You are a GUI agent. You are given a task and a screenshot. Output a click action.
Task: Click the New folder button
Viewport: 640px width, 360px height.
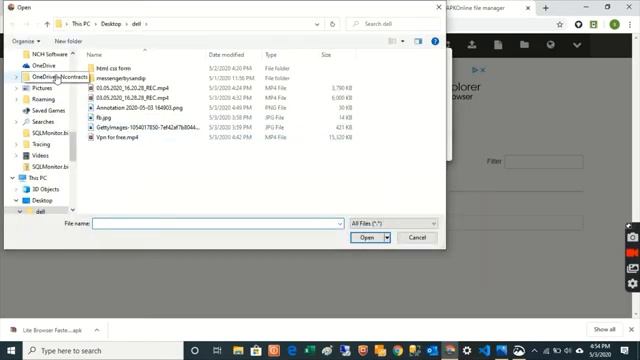pyautogui.click(x=68, y=41)
